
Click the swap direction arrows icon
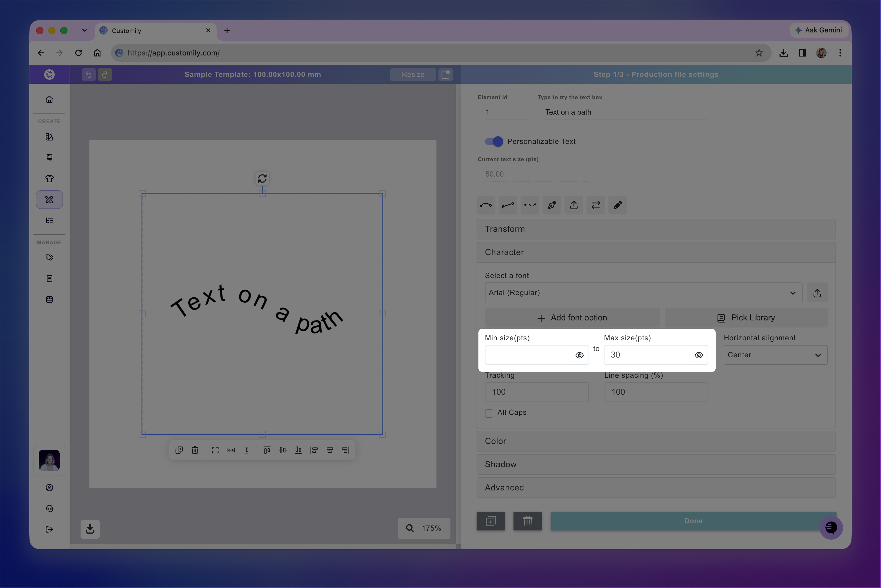pos(596,205)
